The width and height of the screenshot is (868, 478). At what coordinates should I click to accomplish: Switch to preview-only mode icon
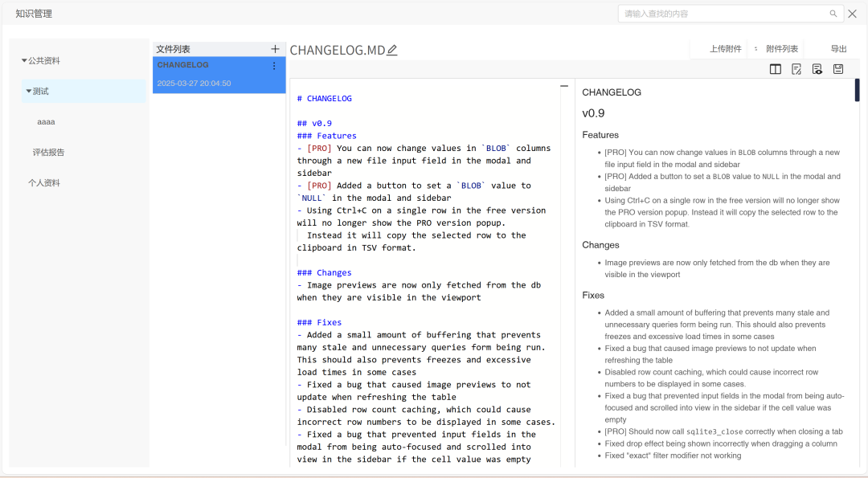point(817,69)
